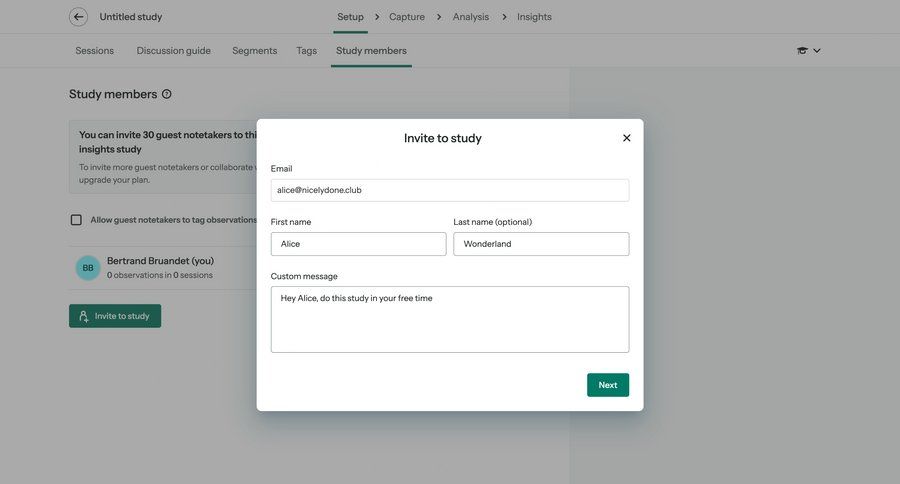Image resolution: width=900 pixels, height=484 pixels.
Task: Click the BB avatar for Bertrand Bruandet
Action: pos(88,268)
